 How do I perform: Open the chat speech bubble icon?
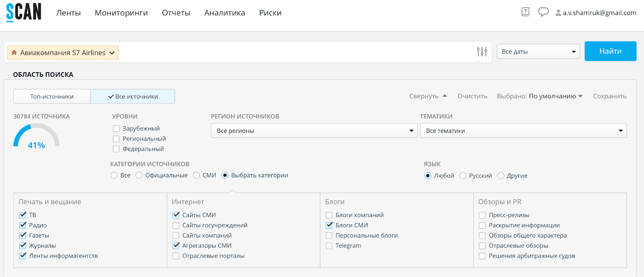click(x=543, y=12)
